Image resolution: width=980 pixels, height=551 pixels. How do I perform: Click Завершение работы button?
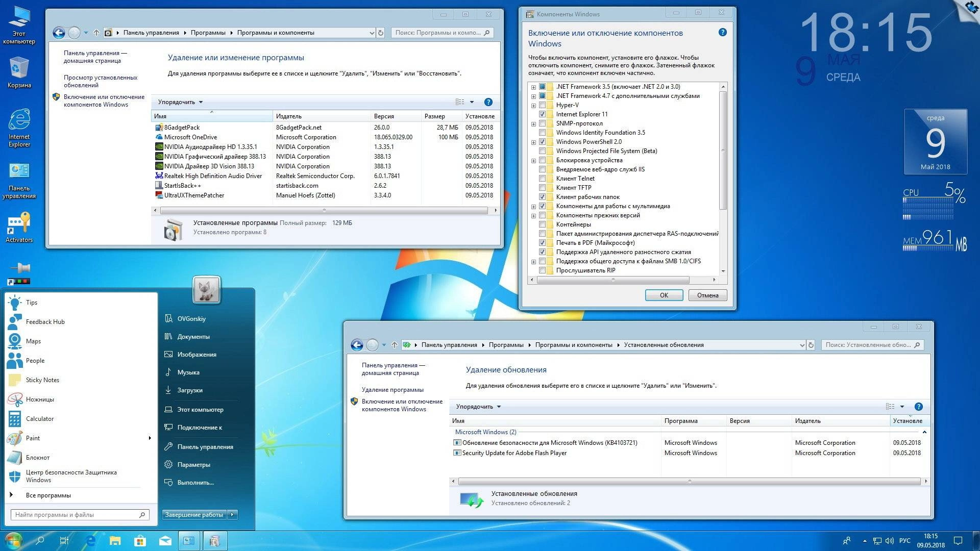tap(194, 515)
